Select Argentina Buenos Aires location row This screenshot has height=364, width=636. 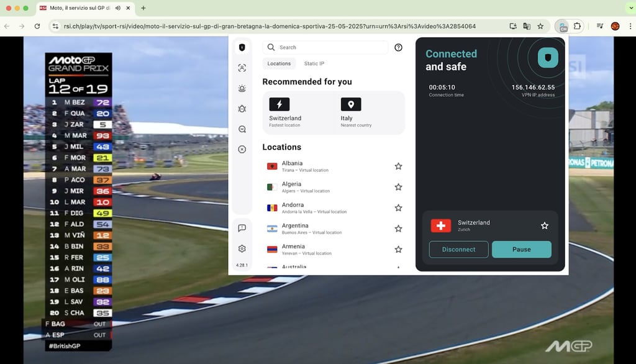334,229
